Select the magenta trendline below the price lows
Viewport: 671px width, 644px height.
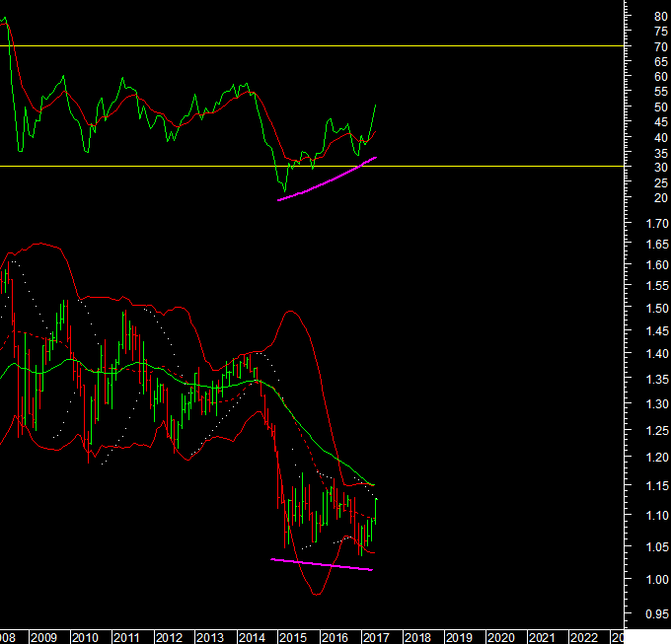pyautogui.click(x=322, y=564)
